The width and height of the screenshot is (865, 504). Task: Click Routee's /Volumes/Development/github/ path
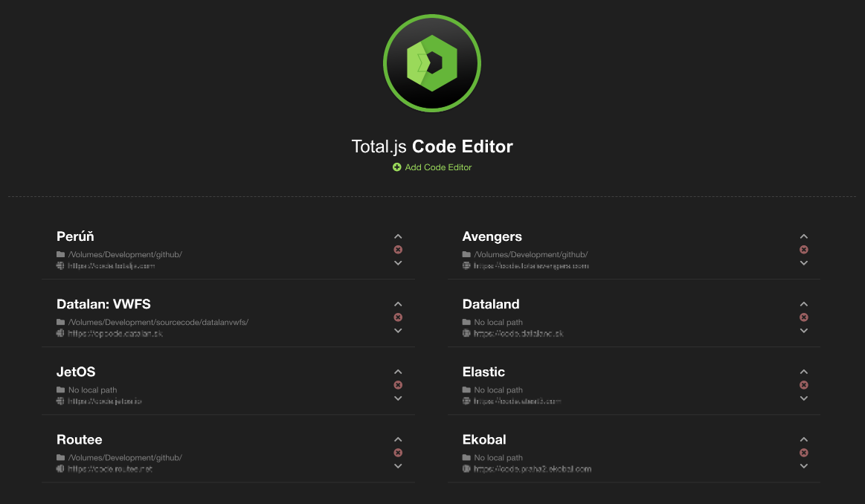coord(125,458)
